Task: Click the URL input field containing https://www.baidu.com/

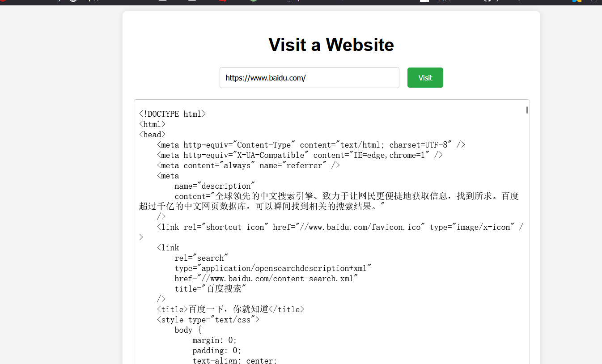Action: click(x=309, y=78)
